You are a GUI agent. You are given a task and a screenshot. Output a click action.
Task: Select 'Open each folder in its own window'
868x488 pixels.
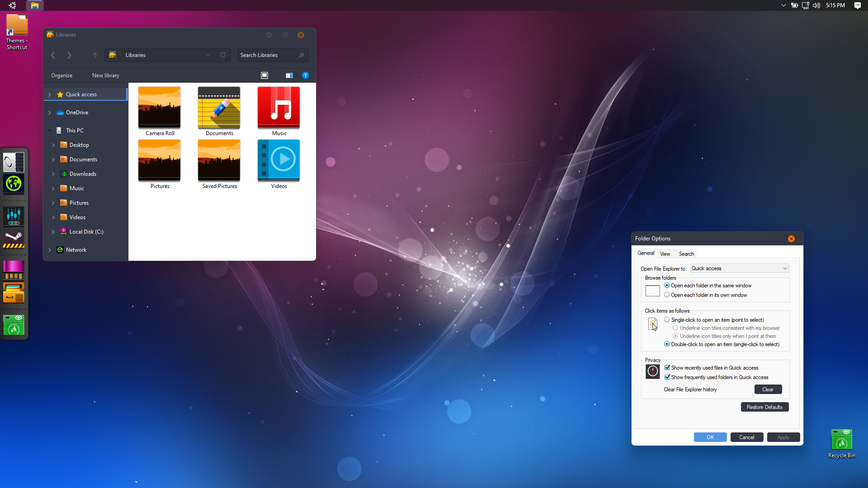[x=667, y=295]
